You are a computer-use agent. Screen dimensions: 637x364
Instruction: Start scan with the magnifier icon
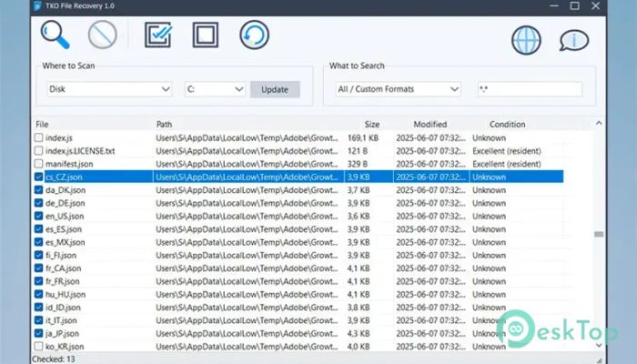coord(55,35)
